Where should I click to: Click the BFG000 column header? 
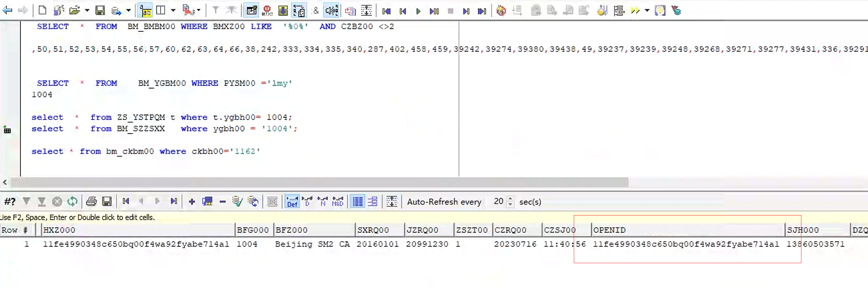point(254,230)
